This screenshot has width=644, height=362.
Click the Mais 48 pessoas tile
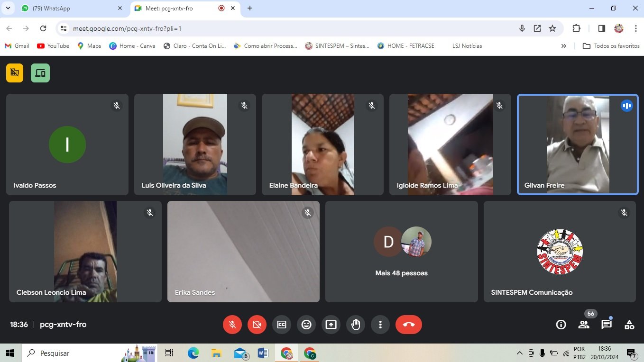[401, 252]
